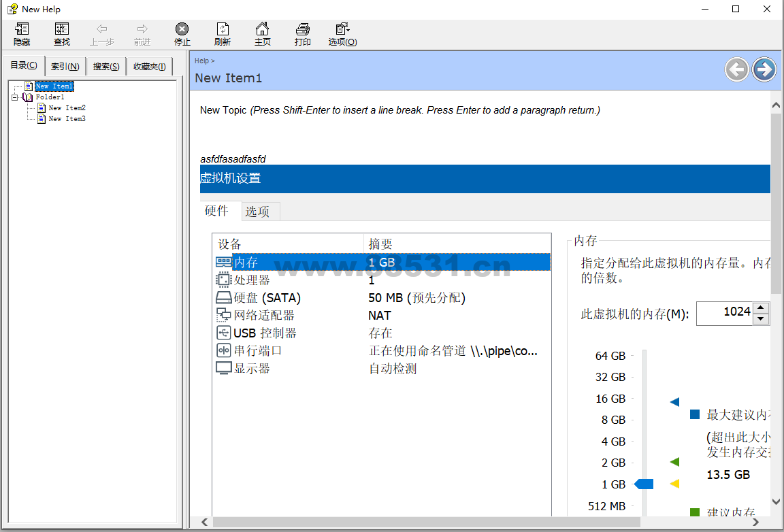Click the 自动检测 summary value
784x532 pixels.
pos(393,369)
